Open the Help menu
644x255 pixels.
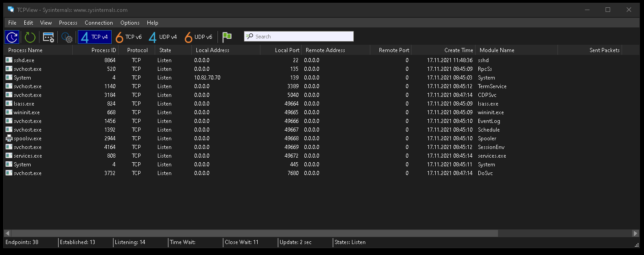(x=152, y=22)
